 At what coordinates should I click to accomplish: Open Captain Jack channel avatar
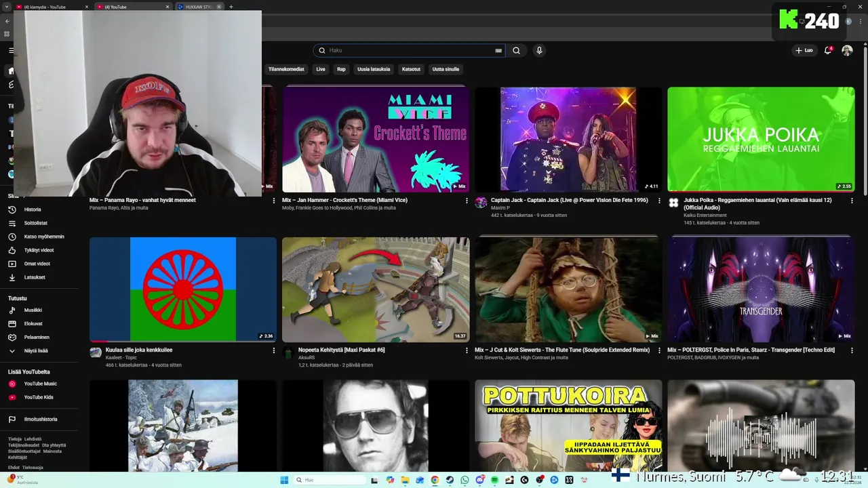point(481,203)
